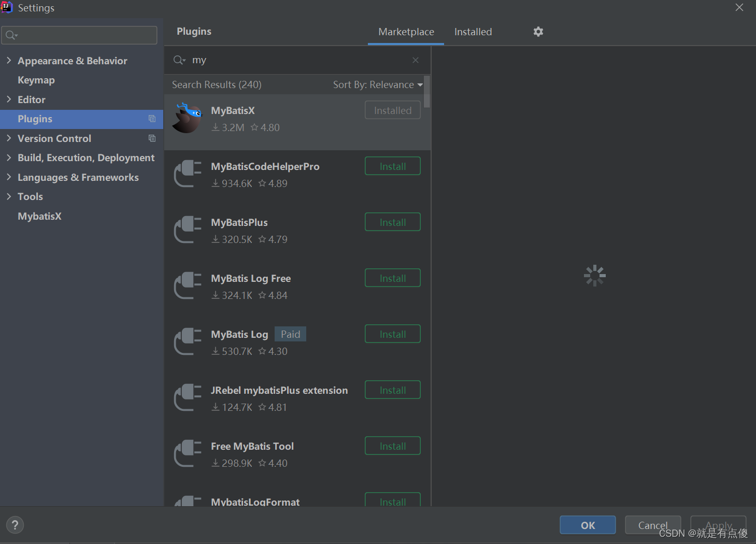
Task: Click the OK button
Action: 588,525
